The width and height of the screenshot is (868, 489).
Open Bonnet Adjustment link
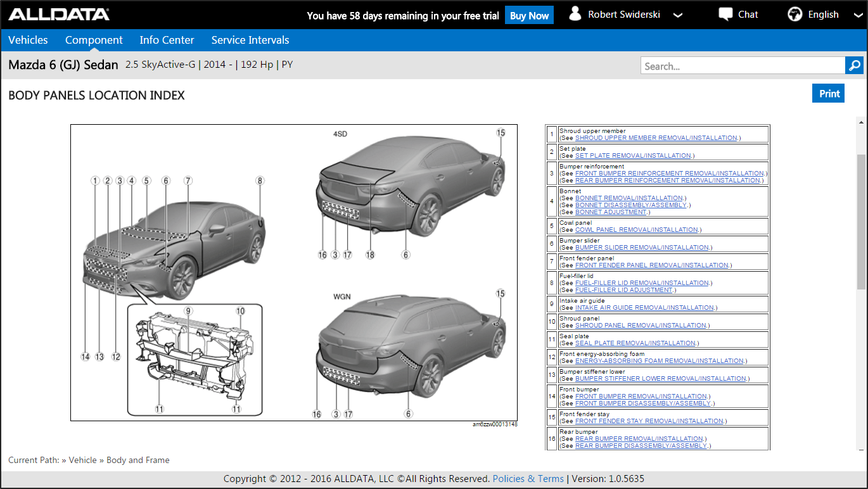611,212
